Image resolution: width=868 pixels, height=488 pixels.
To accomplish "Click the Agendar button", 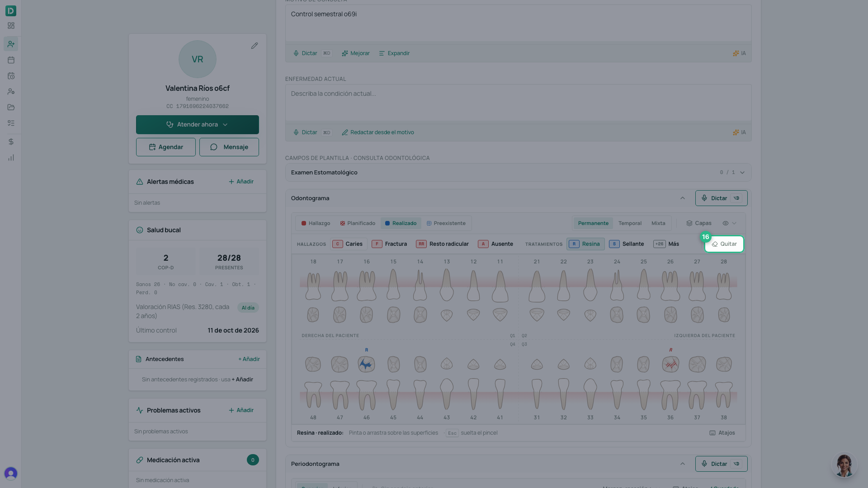I will [x=166, y=147].
